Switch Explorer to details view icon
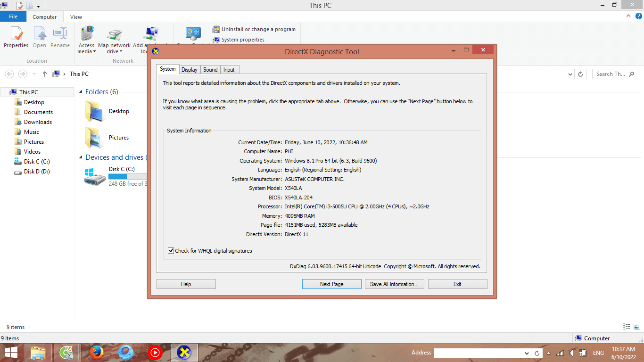 point(626,327)
